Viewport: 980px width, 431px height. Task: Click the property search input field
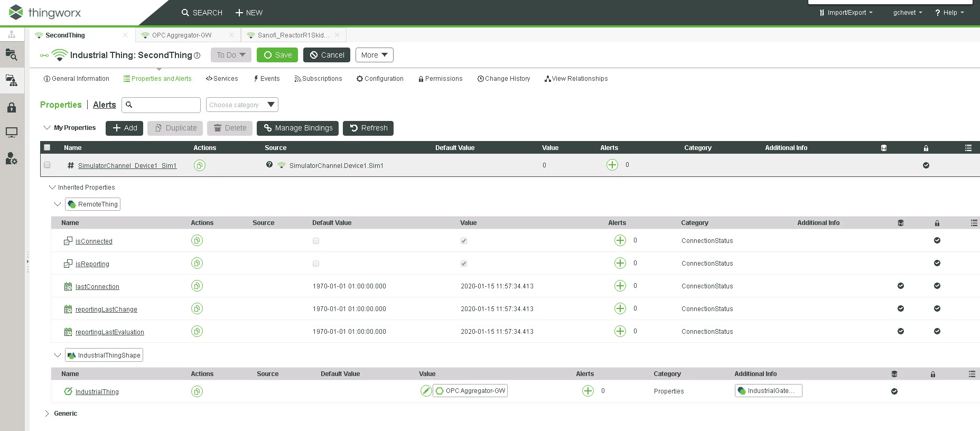(x=161, y=105)
